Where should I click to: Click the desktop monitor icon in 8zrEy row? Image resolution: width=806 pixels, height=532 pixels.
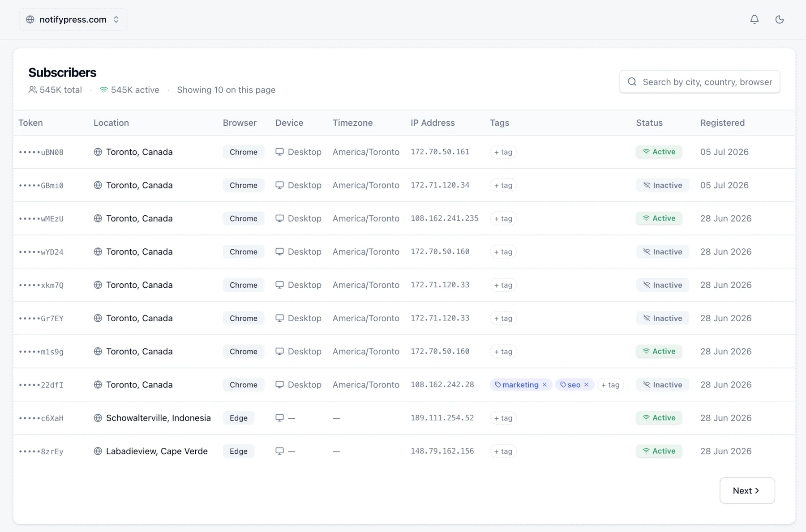[279, 451]
